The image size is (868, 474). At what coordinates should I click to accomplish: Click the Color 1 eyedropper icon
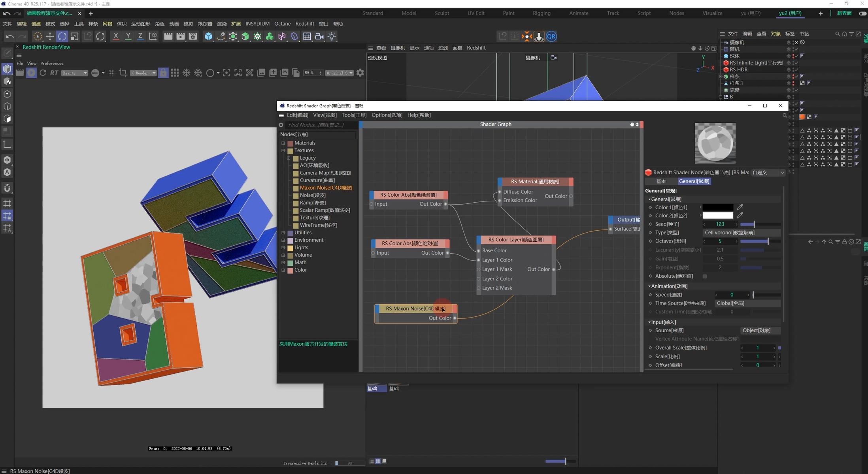coord(740,207)
